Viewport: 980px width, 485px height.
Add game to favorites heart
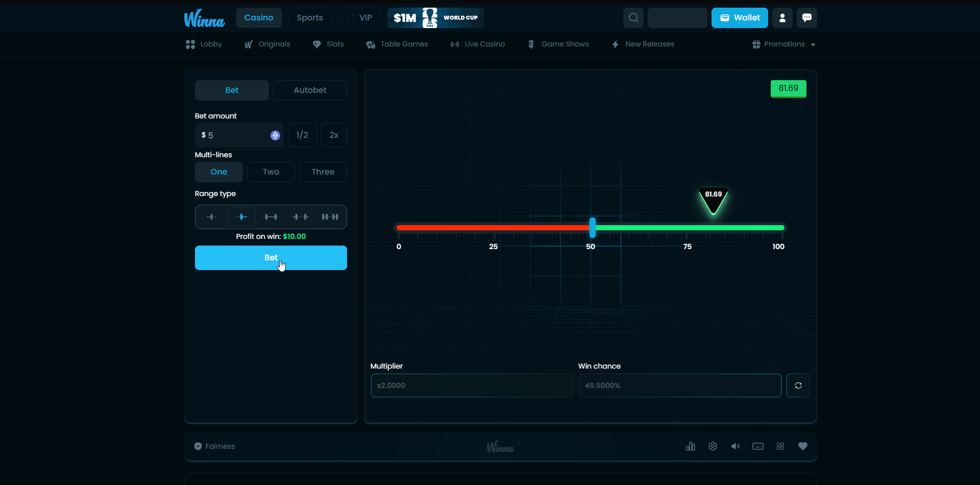pyautogui.click(x=803, y=446)
